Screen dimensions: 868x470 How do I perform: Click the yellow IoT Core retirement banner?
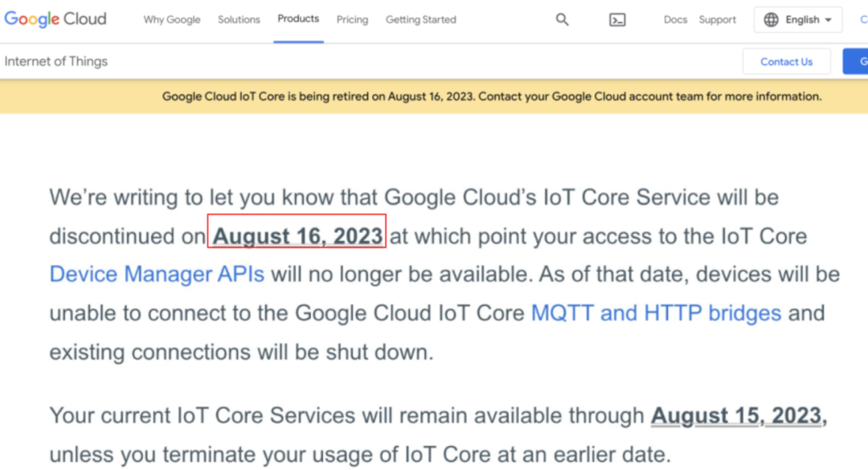pos(491,96)
